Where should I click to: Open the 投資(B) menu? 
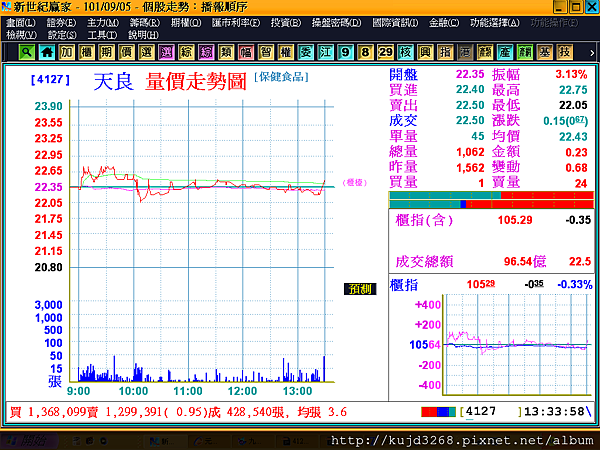[x=285, y=23]
